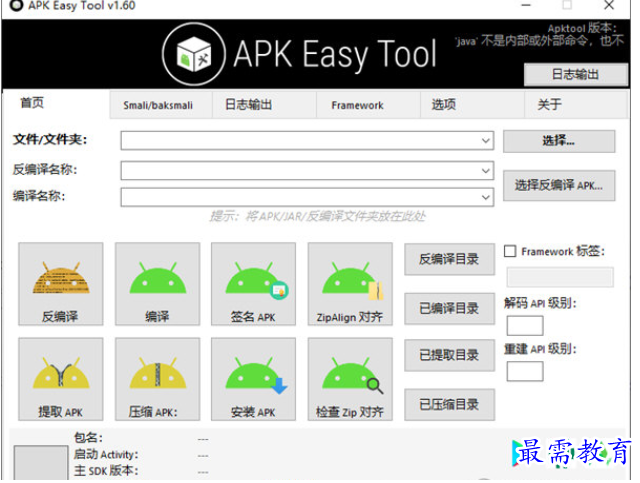Click the 解码 API 级别 input box
The image size is (640, 483).
click(525, 326)
